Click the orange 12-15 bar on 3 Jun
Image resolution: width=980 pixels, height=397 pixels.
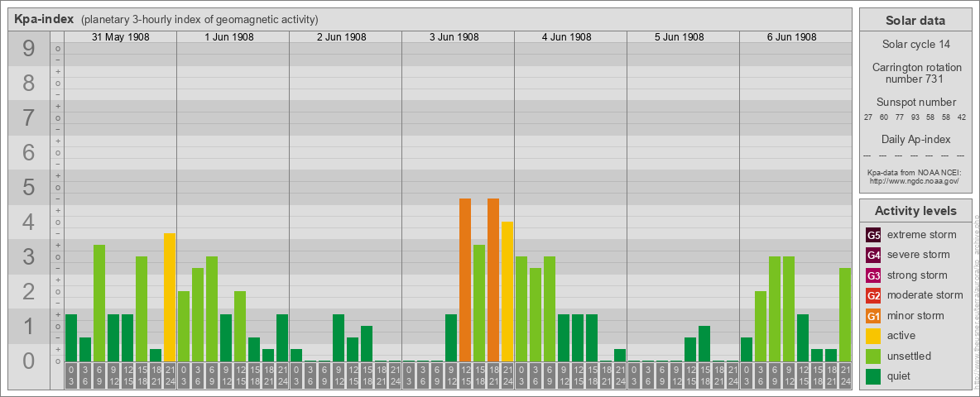[x=465, y=280]
